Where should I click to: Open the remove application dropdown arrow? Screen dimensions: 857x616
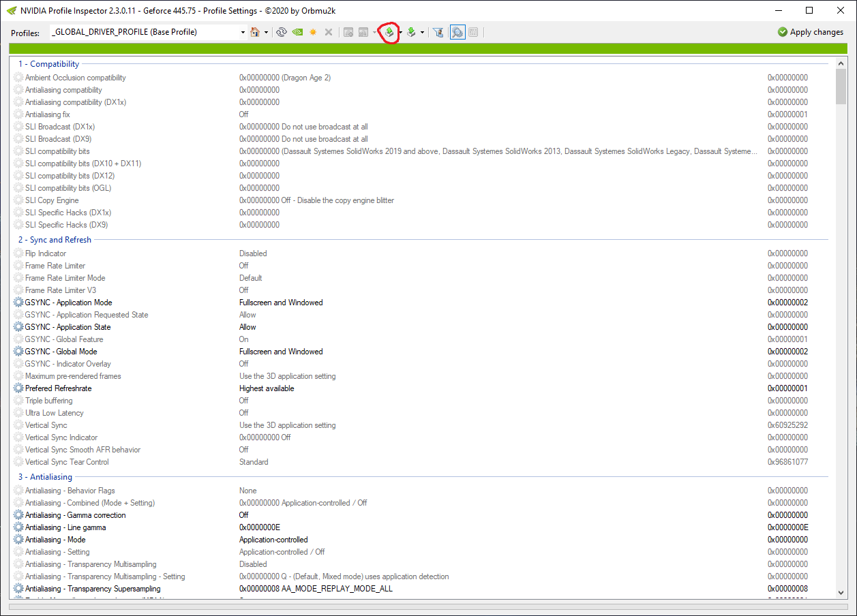point(374,32)
